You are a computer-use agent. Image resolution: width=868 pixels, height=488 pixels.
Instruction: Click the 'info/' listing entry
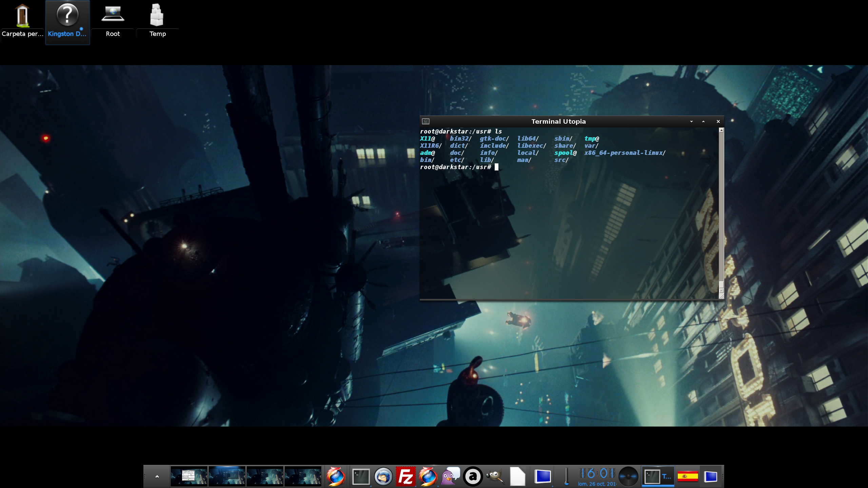489,153
